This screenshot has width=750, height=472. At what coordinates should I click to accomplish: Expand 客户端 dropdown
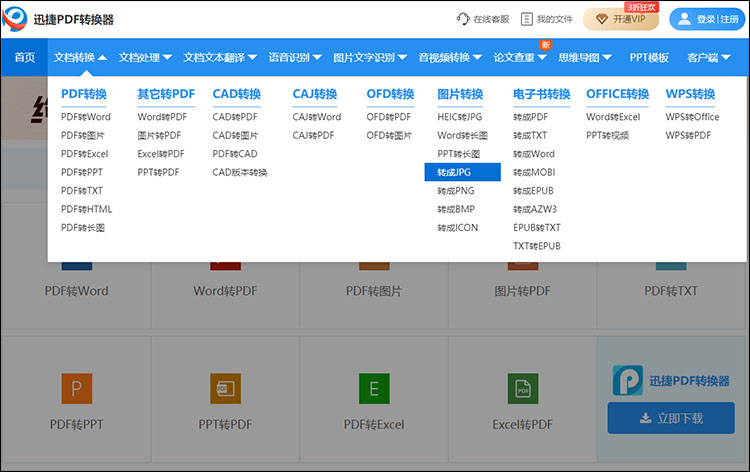point(708,57)
